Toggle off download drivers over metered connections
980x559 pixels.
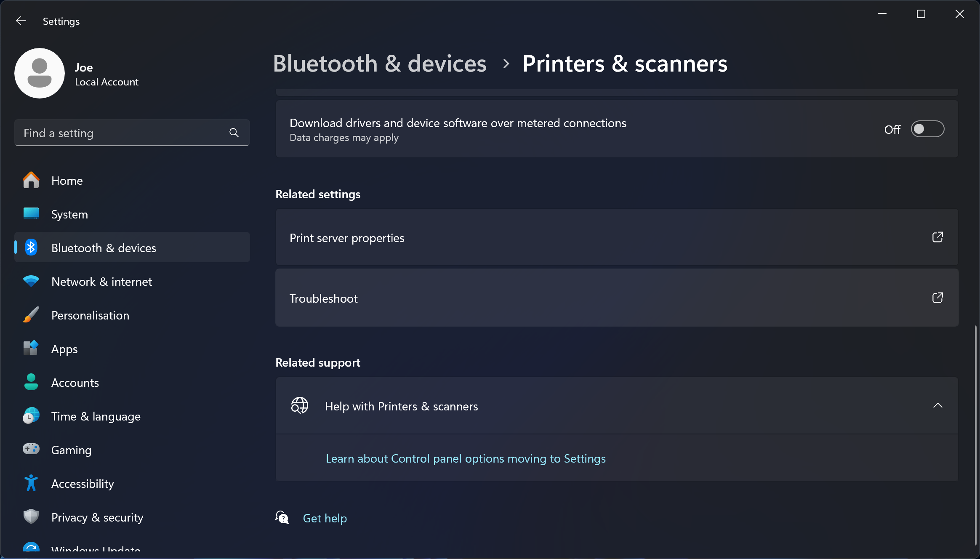pos(927,129)
